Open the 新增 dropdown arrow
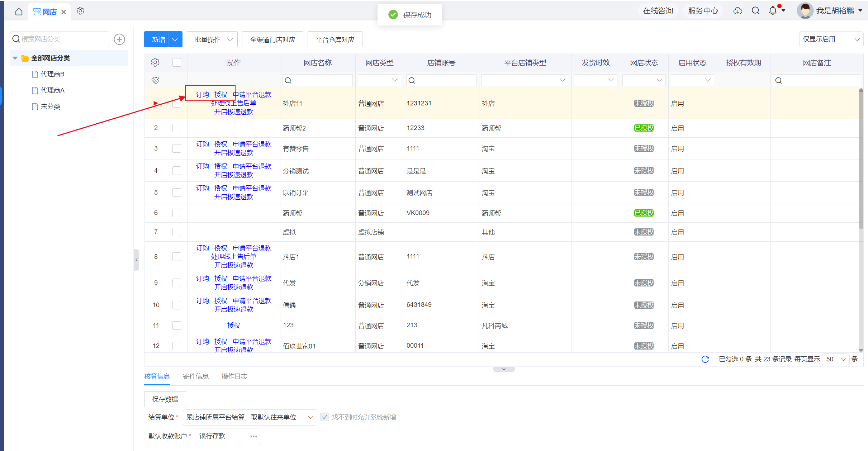Image resolution: width=868 pixels, height=451 pixels. coord(175,39)
